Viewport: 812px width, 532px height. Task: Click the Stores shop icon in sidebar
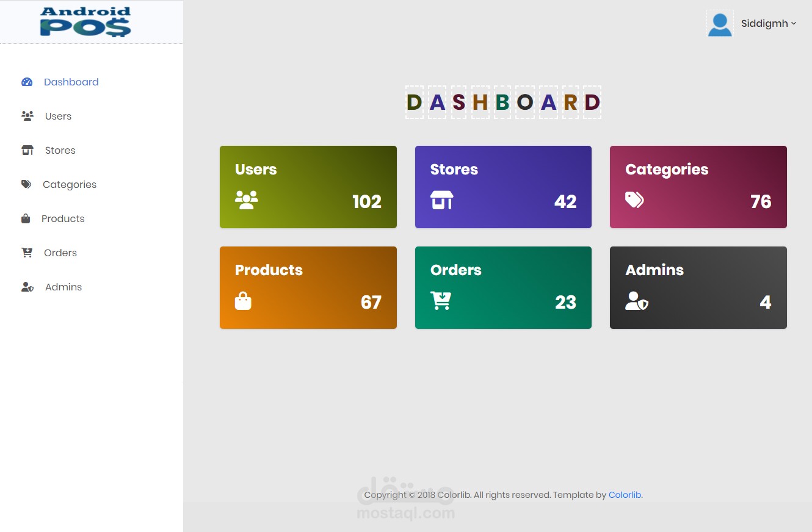tap(27, 150)
